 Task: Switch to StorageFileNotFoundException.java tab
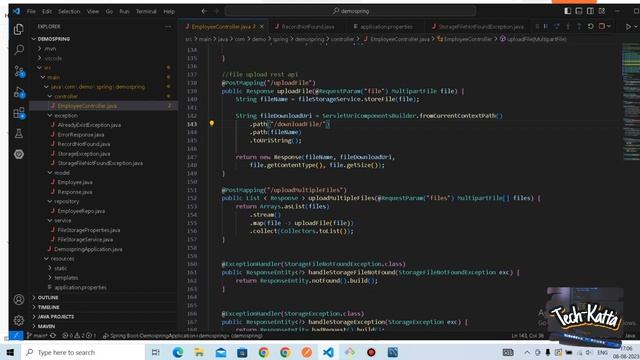tap(481, 27)
